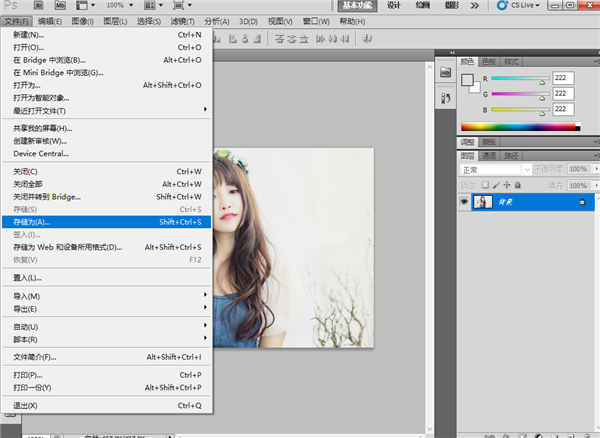The height and width of the screenshot is (438, 600).
Task: Click the CS Live button
Action: 515,5
